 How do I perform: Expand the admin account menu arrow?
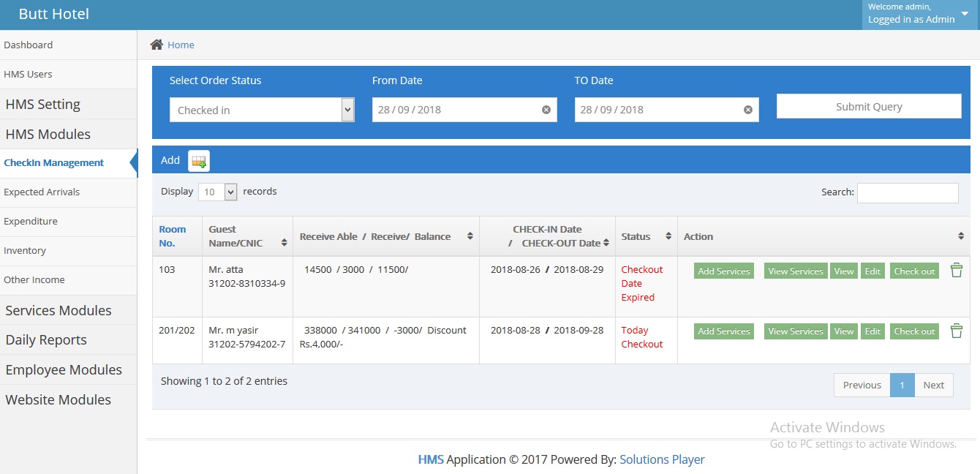[964, 13]
